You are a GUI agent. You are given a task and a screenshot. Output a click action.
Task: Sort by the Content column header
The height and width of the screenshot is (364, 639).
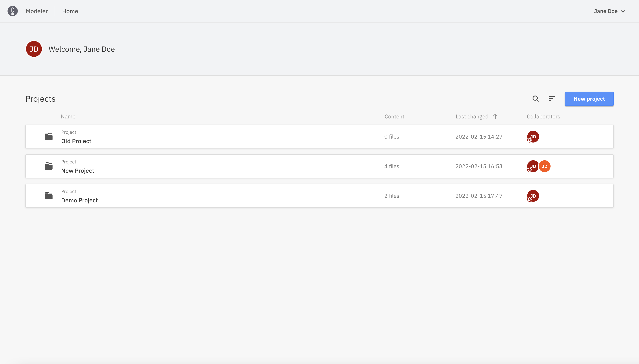[394, 116]
